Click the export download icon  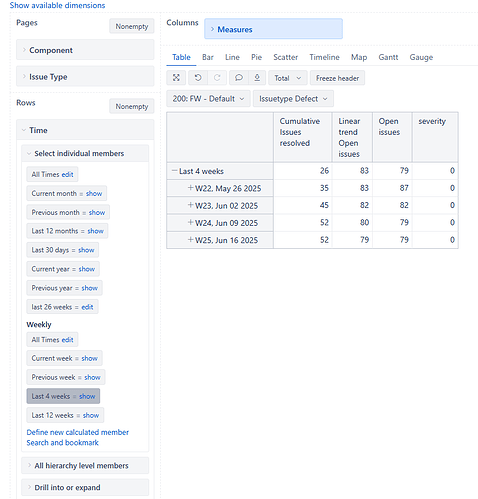257,78
